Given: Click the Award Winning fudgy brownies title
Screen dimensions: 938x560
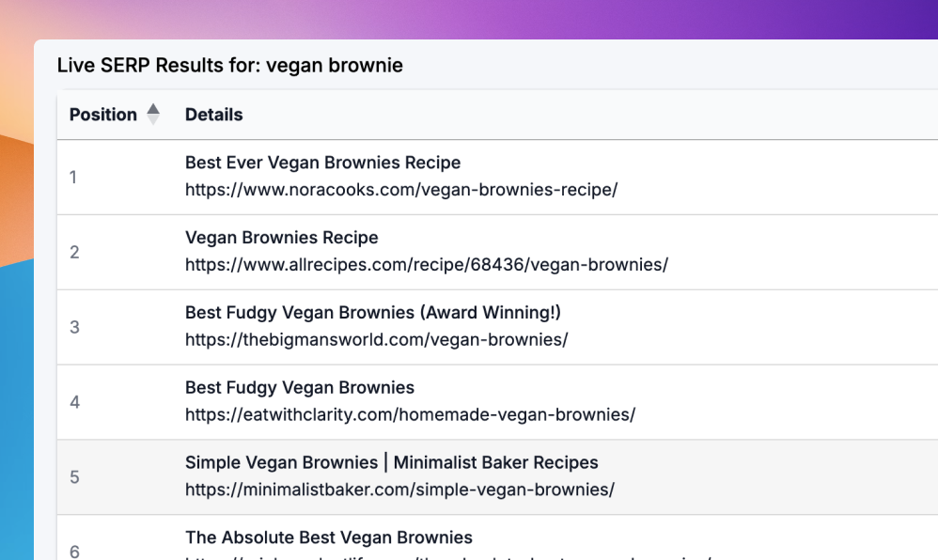Looking at the screenshot, I should coord(372,313).
